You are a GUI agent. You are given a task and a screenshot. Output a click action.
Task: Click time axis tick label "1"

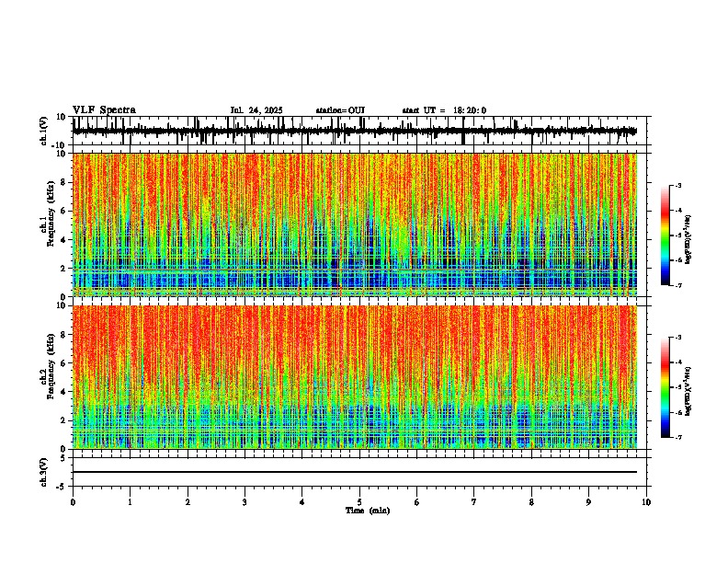coord(130,502)
